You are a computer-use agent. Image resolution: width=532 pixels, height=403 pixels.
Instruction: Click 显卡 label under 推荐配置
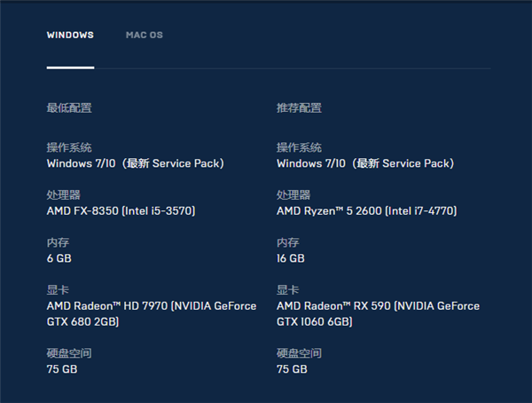(x=287, y=290)
